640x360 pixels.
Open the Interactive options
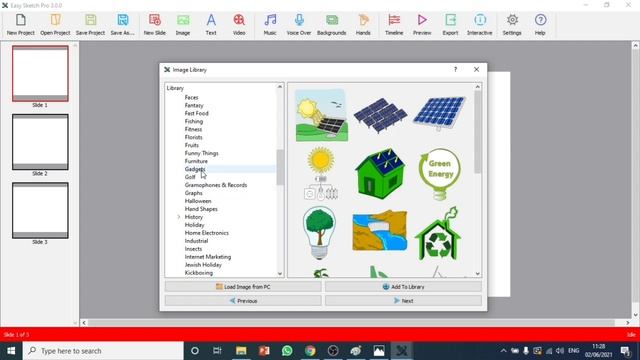(x=480, y=24)
